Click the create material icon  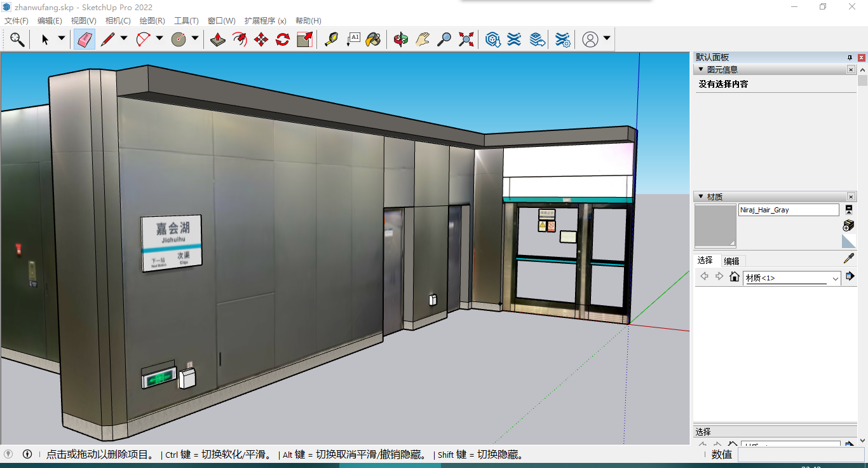[848, 225]
